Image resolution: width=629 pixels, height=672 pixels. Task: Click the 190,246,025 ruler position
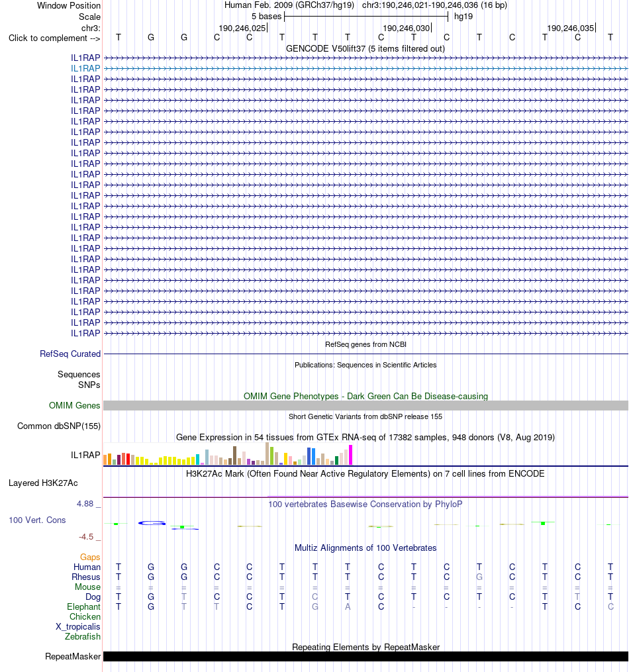[x=242, y=28]
